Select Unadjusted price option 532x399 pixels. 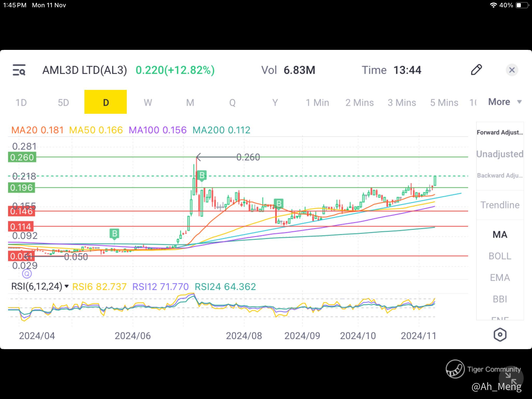tap(500, 154)
